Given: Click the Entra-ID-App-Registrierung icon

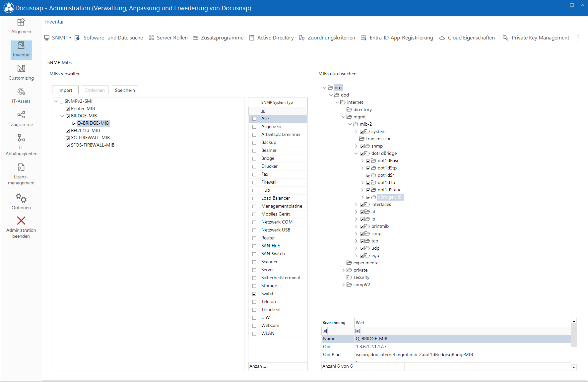Looking at the screenshot, I should (363, 38).
